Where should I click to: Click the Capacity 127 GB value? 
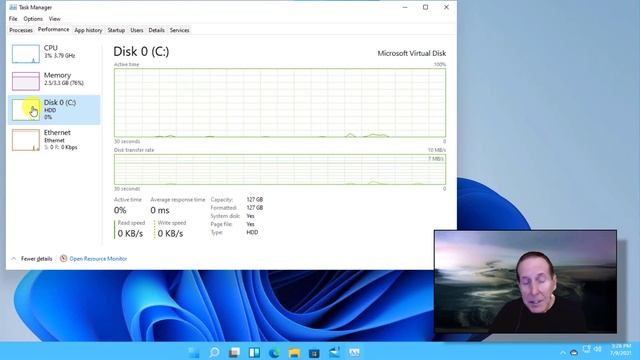tap(255, 200)
